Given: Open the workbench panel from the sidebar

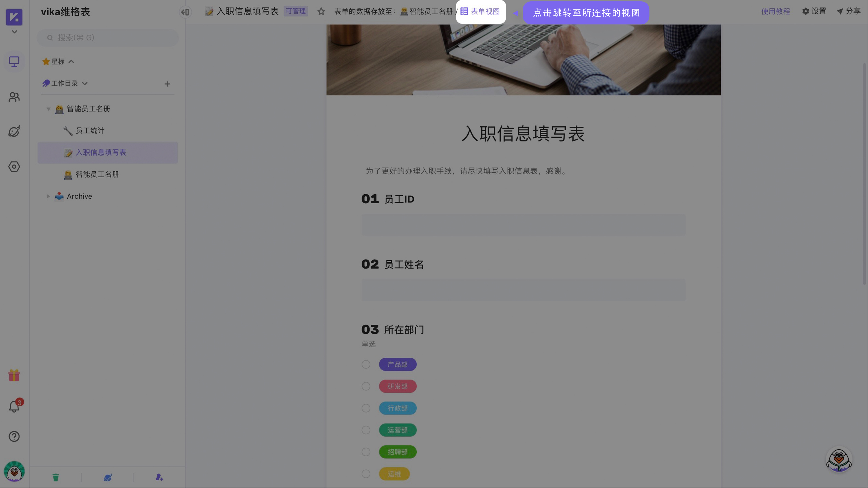Looking at the screenshot, I should point(14,62).
